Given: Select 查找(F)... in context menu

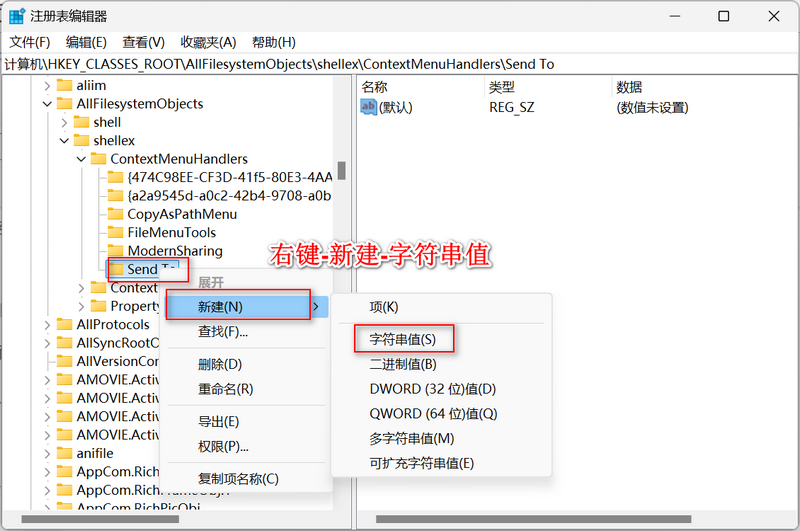Looking at the screenshot, I should (223, 332).
